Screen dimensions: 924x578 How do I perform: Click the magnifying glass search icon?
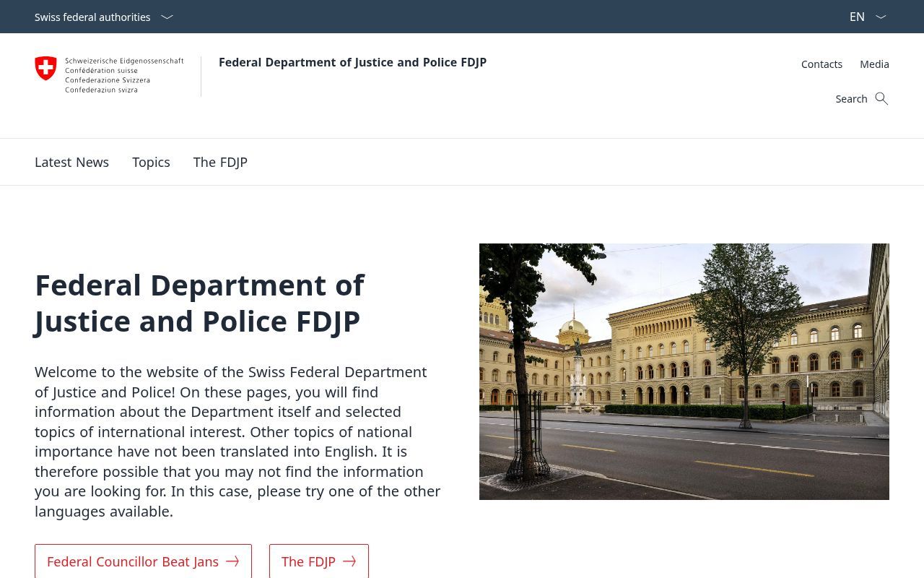click(x=881, y=98)
